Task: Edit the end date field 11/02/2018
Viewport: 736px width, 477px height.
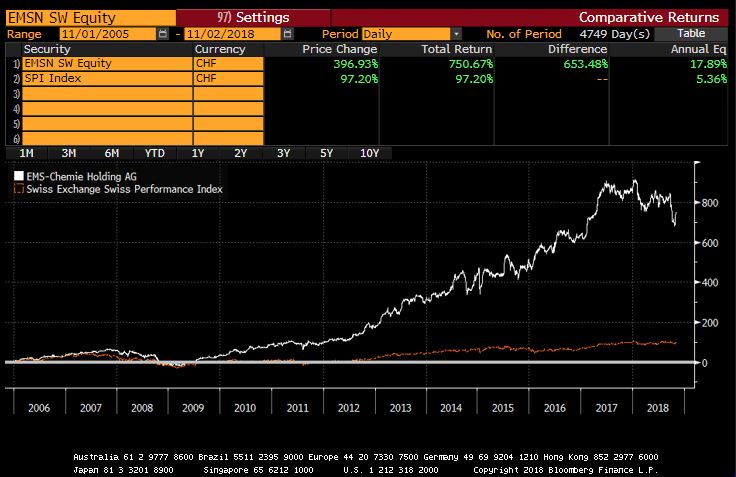Action: [233, 34]
